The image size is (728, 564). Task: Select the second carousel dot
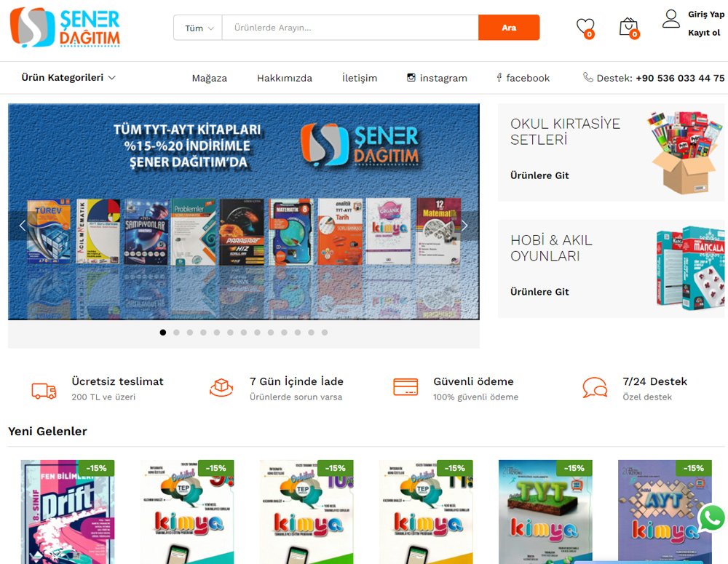pos(176,333)
